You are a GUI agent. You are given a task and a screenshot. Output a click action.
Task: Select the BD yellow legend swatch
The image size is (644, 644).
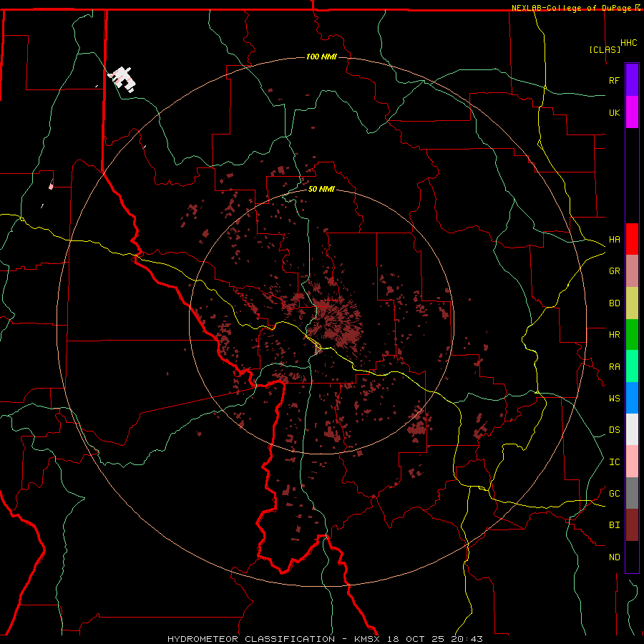pos(632,303)
